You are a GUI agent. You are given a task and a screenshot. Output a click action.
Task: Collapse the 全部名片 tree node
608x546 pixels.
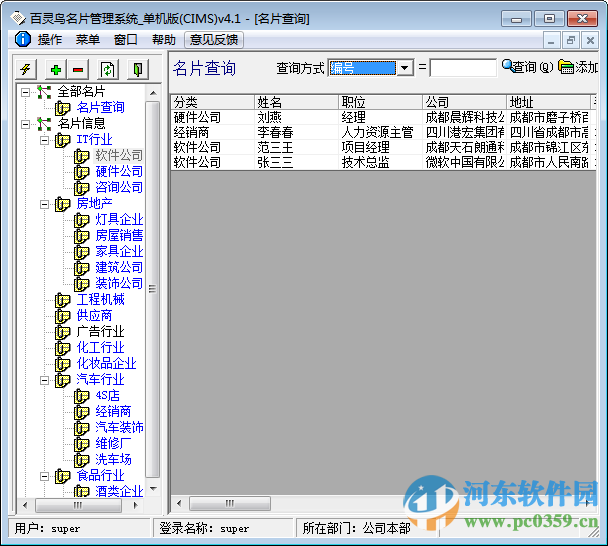(26, 92)
